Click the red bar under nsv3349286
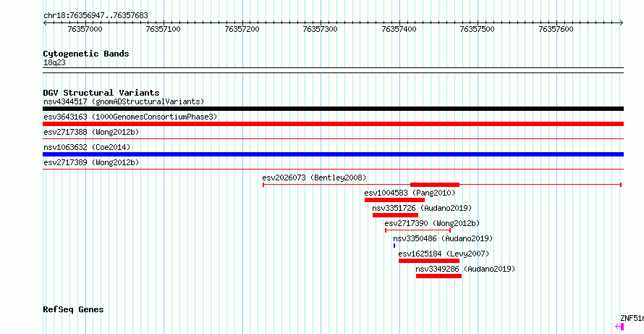The height and width of the screenshot is (334, 644). click(438, 276)
